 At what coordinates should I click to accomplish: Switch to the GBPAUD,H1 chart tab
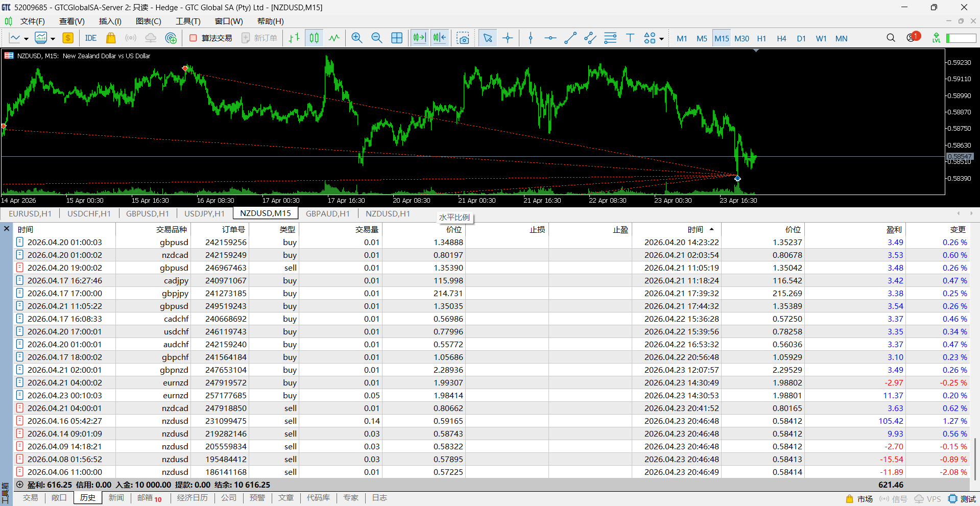click(327, 213)
